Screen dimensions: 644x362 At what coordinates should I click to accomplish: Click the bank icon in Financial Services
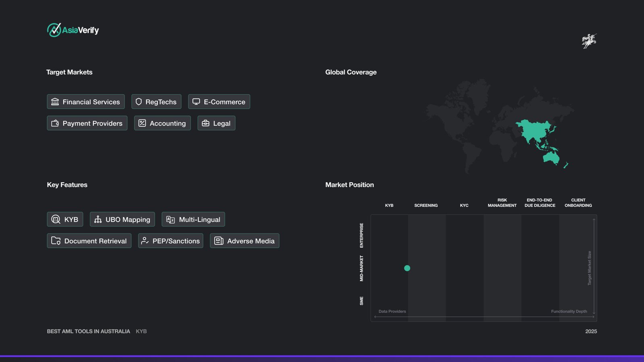tap(55, 102)
